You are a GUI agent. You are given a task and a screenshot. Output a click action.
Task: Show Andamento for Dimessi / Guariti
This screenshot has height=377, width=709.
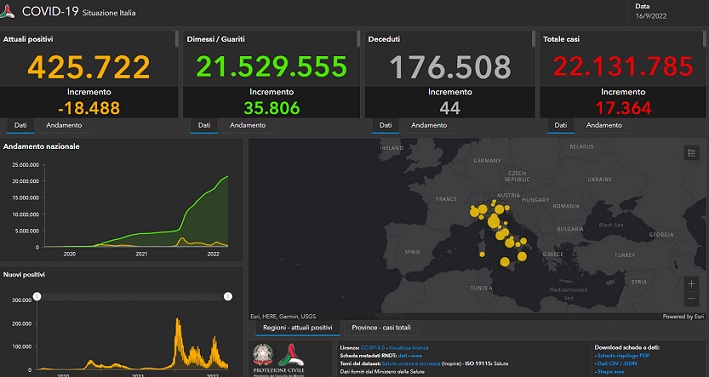click(x=247, y=125)
